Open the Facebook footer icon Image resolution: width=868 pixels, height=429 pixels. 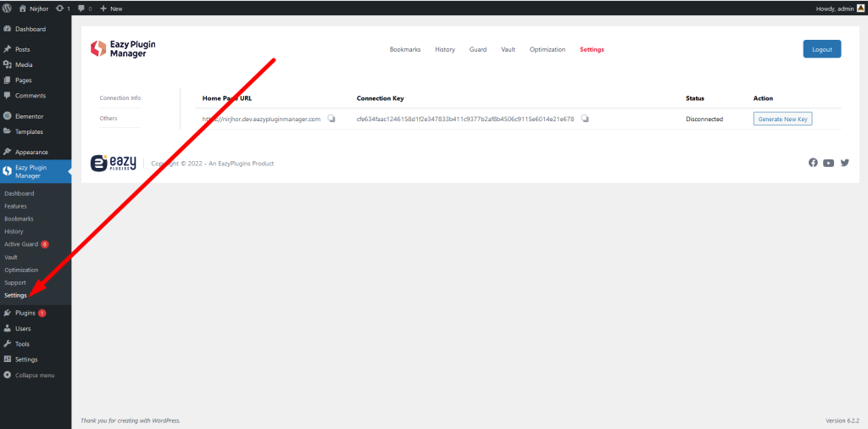pos(813,163)
